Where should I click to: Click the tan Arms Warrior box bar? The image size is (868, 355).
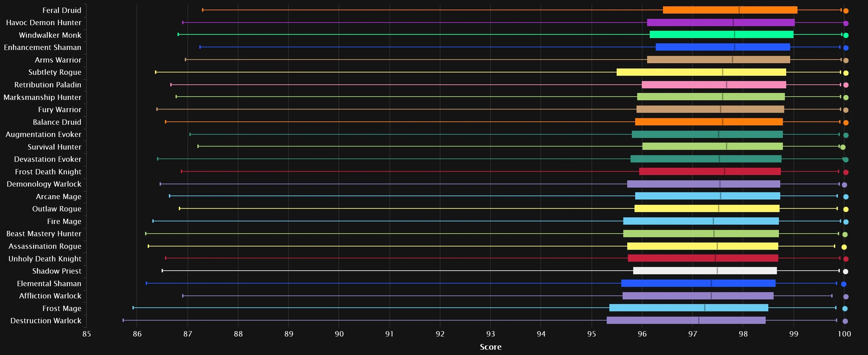point(719,60)
